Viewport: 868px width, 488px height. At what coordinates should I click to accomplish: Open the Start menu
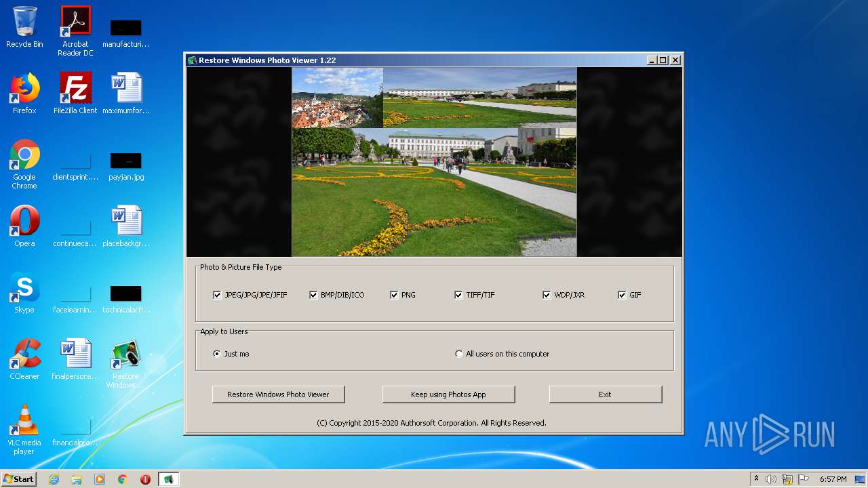pos(19,479)
